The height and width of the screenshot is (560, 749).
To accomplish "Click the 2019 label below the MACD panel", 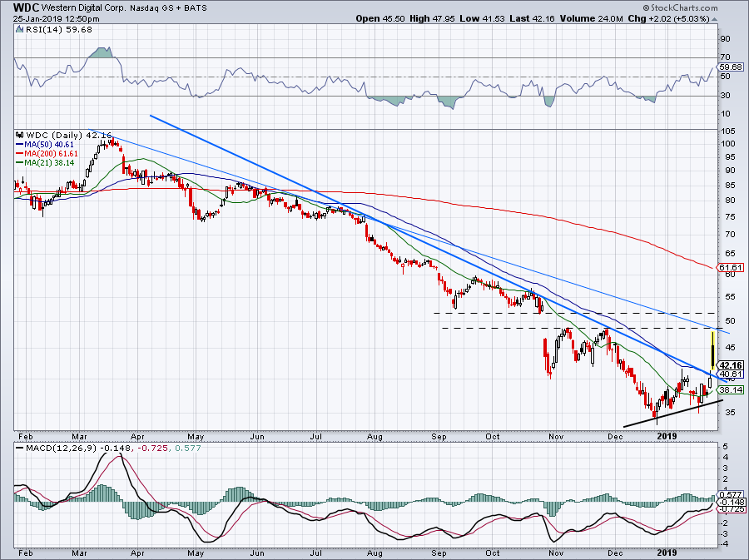I will [667, 553].
